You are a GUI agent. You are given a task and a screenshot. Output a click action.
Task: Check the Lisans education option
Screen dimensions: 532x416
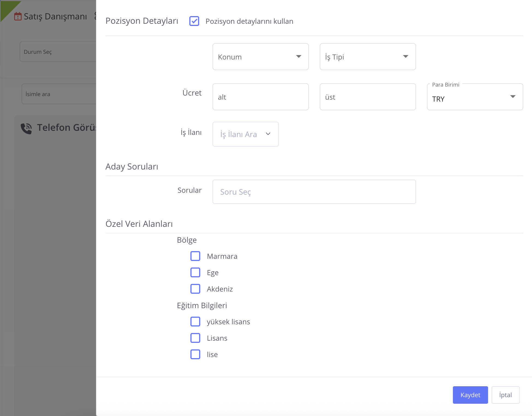coord(195,338)
